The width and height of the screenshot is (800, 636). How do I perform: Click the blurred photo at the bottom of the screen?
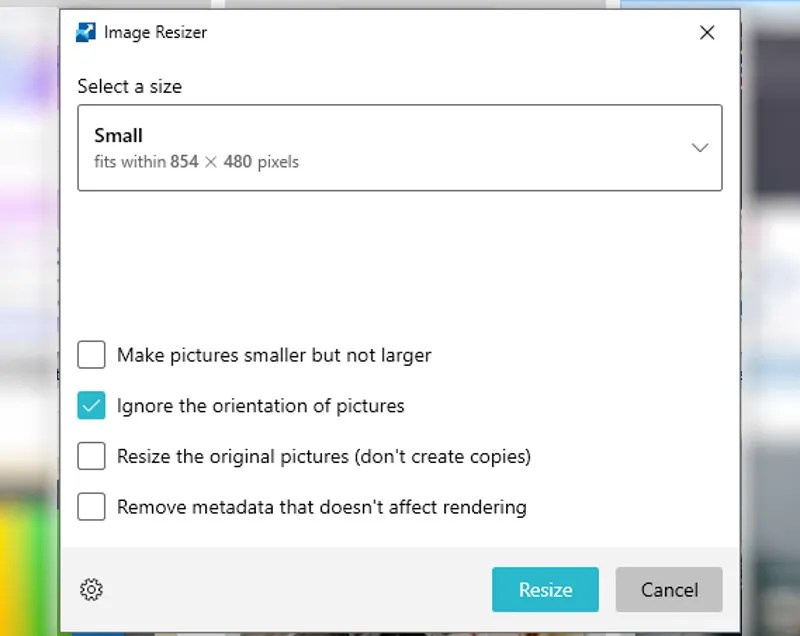pyautogui.click(x=400, y=630)
